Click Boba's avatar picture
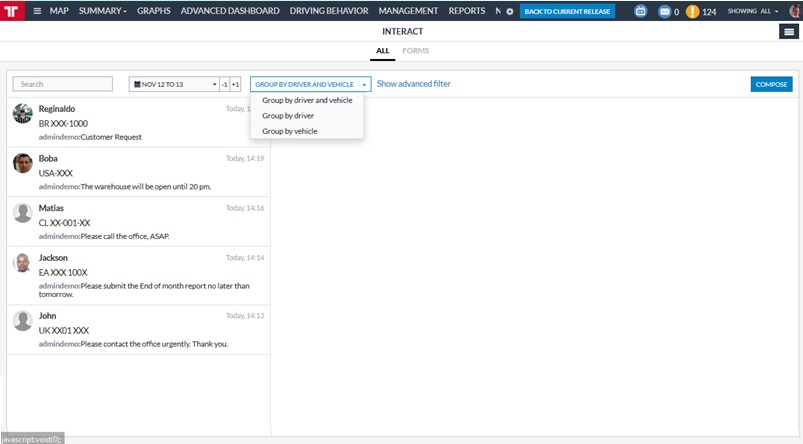 click(23, 163)
